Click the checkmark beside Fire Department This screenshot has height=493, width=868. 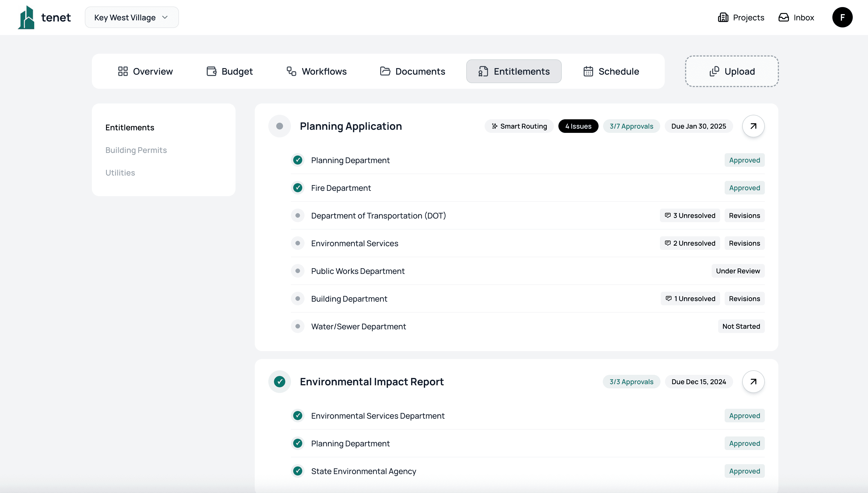pos(298,188)
